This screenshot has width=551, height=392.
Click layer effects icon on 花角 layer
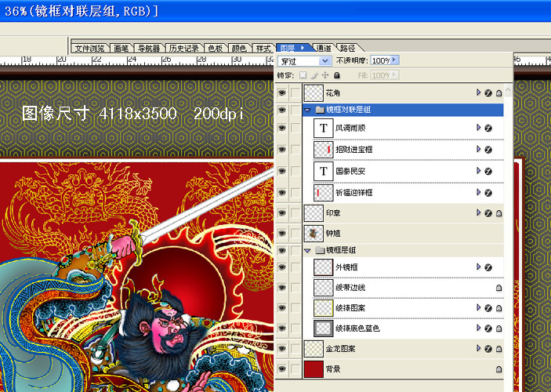click(488, 93)
